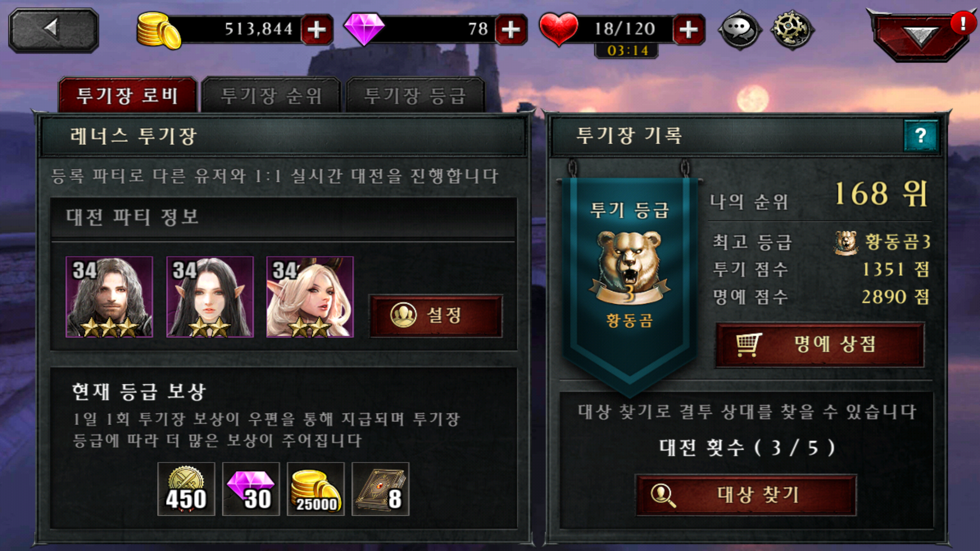
Task: Select the 투기장 로비 tab
Action: (x=127, y=96)
